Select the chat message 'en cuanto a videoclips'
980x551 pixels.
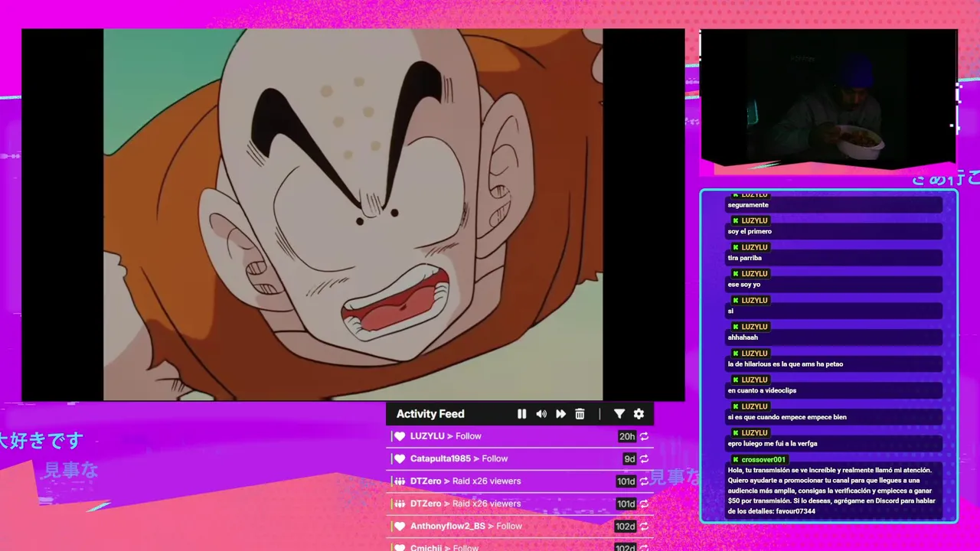tap(762, 390)
